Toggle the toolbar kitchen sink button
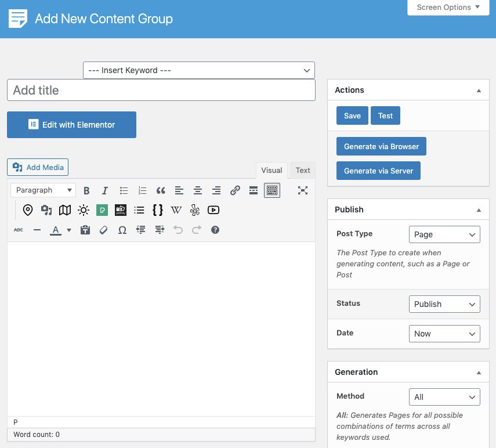The height and width of the screenshot is (448, 496). (x=271, y=190)
